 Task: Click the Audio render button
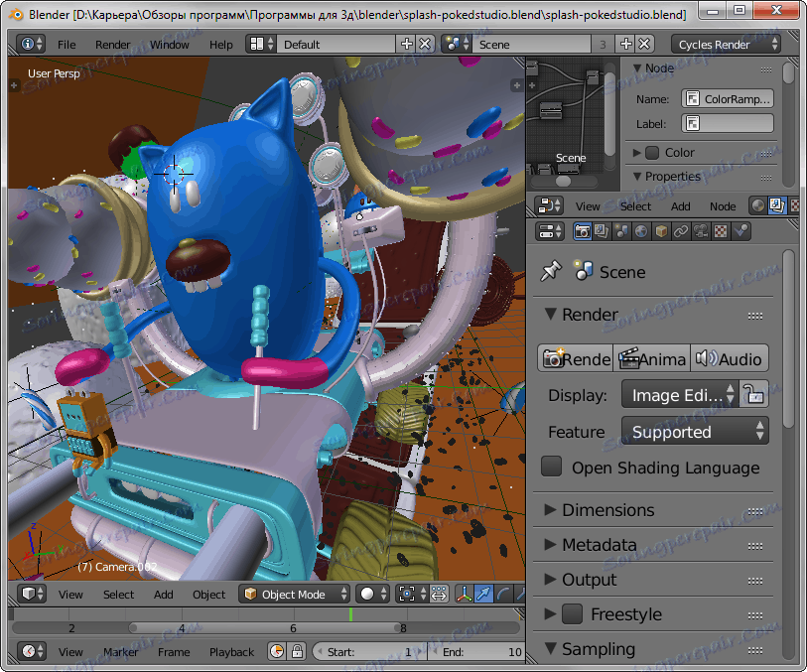(x=730, y=359)
